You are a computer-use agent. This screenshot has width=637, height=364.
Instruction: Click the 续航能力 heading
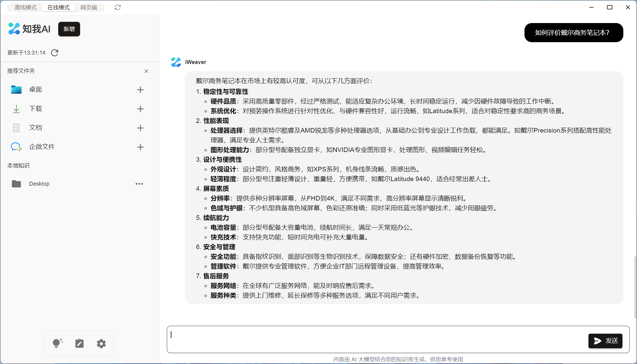pyautogui.click(x=216, y=218)
